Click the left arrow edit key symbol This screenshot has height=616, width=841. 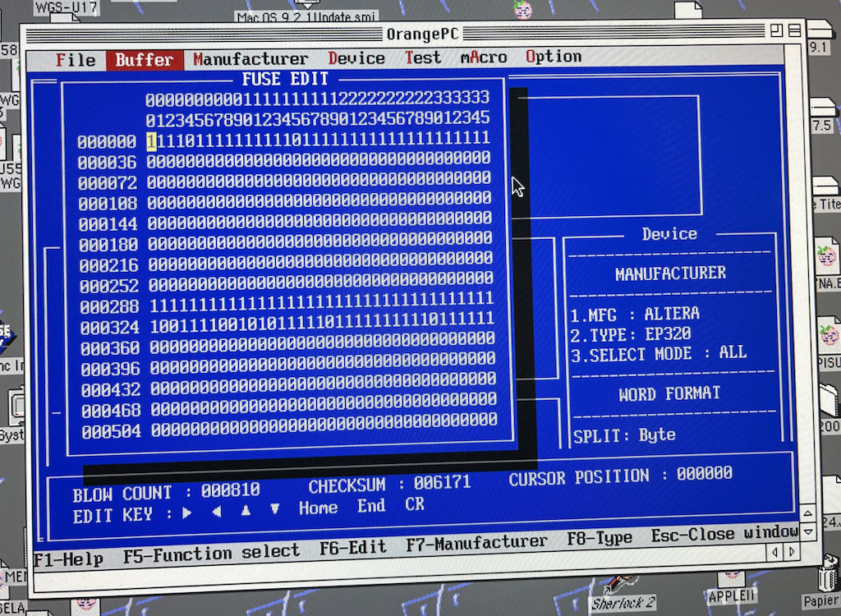coord(217,513)
